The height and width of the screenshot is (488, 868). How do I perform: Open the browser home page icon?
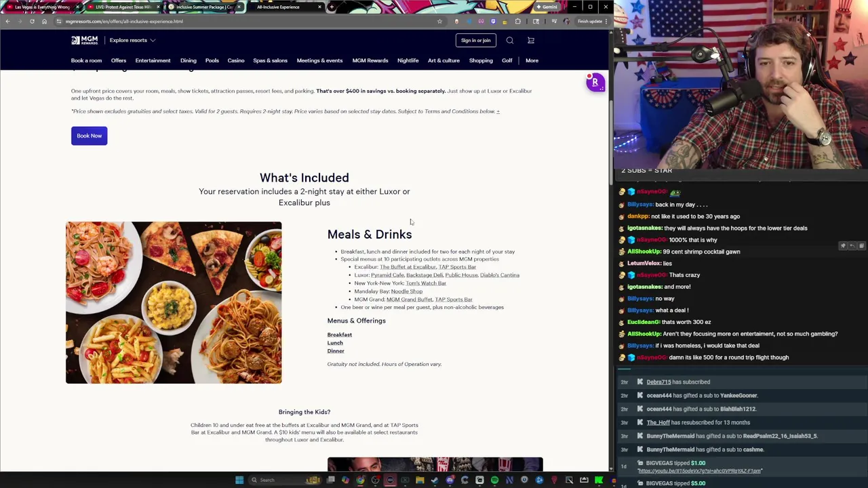click(44, 21)
